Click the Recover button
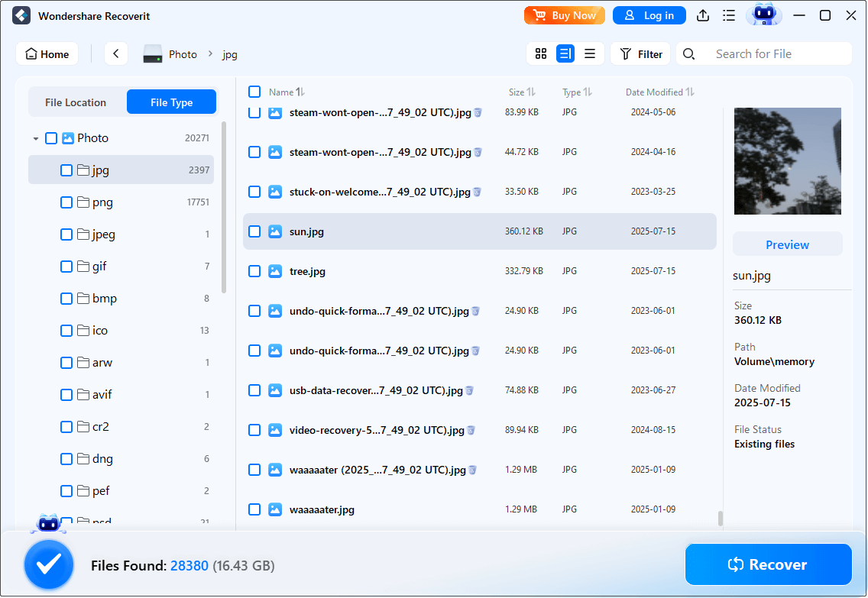 768,564
